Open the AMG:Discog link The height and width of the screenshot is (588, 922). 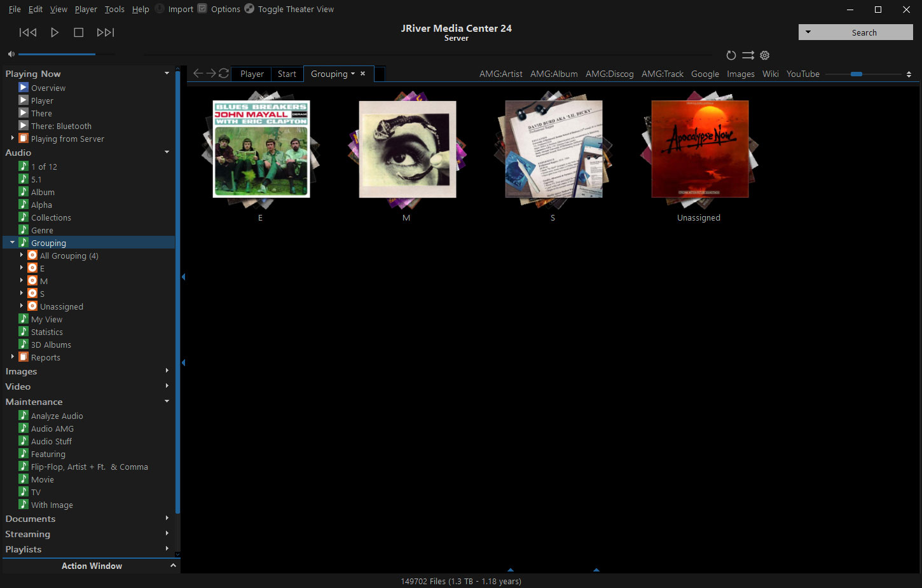pyautogui.click(x=610, y=74)
